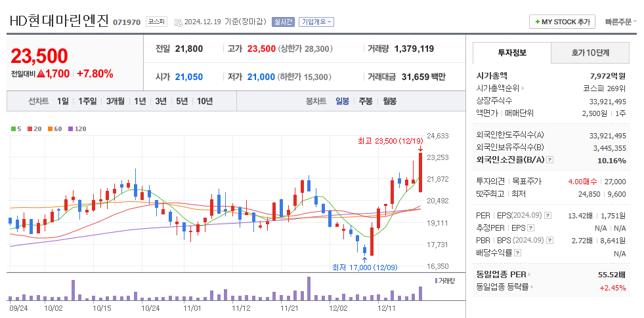Toggle the 실시간 button

click(283, 22)
